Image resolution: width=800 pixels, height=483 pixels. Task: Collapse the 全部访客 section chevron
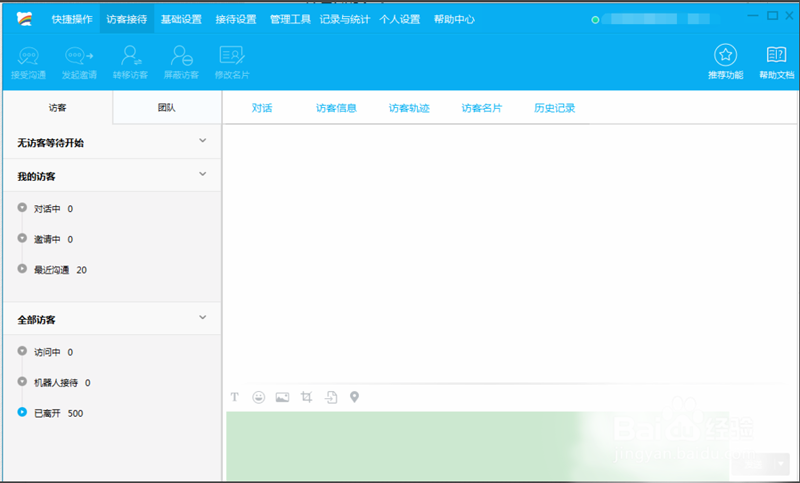(x=203, y=317)
